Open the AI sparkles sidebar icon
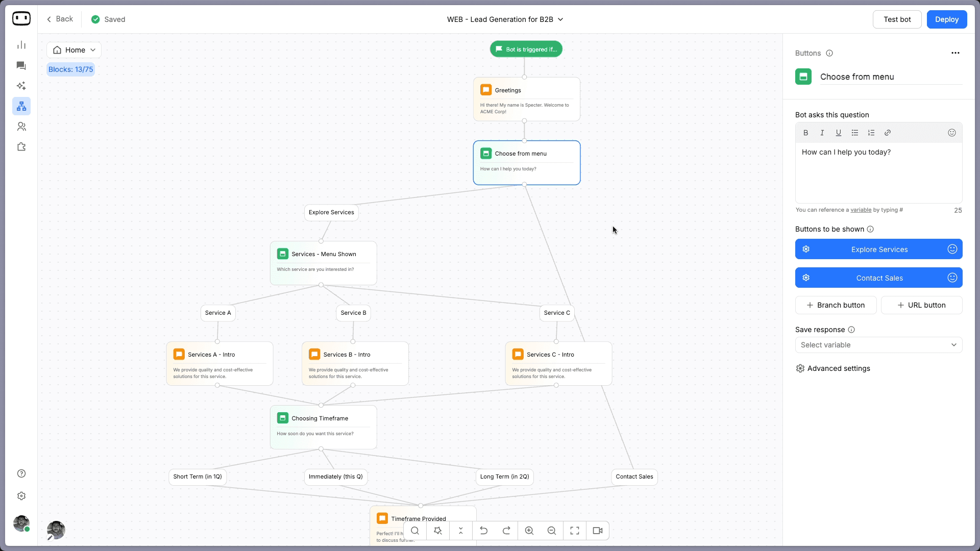This screenshot has height=551, width=980. [x=21, y=86]
